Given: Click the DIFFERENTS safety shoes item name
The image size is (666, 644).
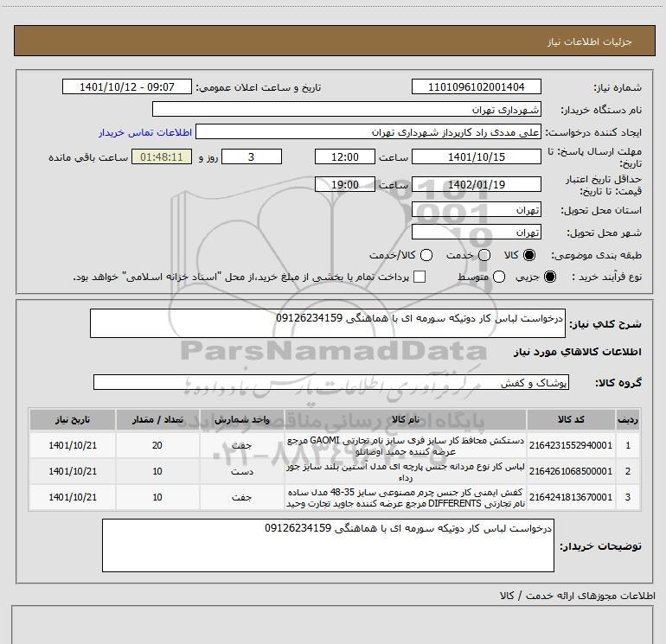Looking at the screenshot, I should coord(405,498).
